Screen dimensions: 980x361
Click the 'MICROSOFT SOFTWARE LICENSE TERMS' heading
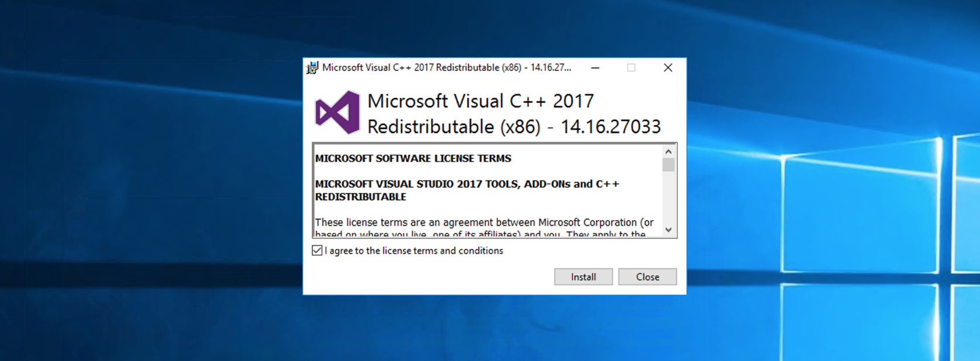pyautogui.click(x=413, y=158)
